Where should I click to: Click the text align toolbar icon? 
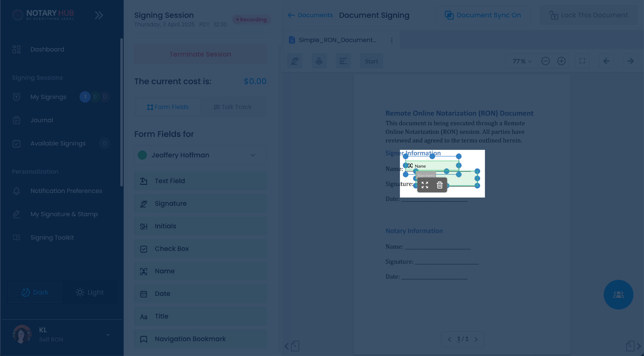(x=343, y=61)
